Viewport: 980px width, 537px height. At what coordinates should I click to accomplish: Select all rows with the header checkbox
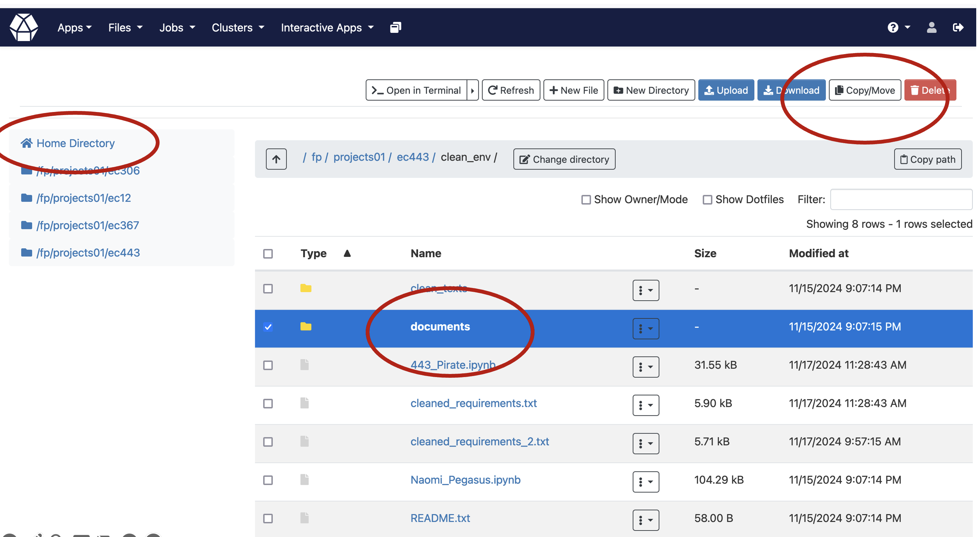[x=268, y=253]
